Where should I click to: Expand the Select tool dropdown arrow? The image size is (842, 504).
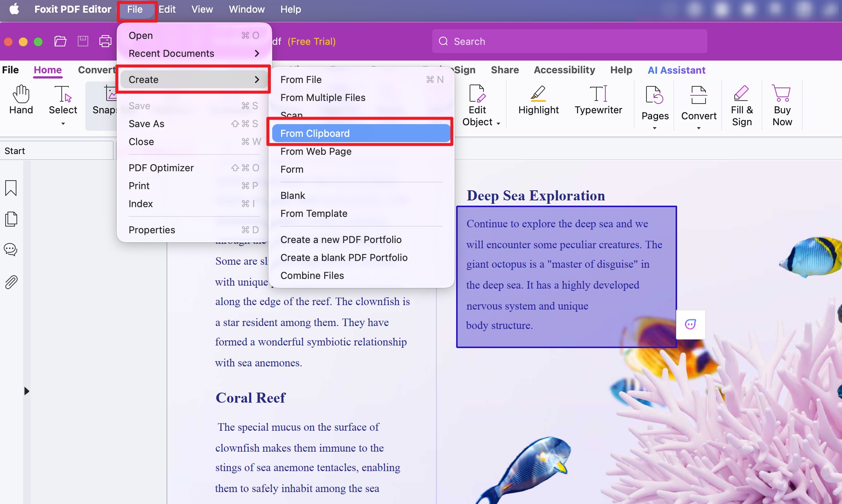pyautogui.click(x=63, y=124)
